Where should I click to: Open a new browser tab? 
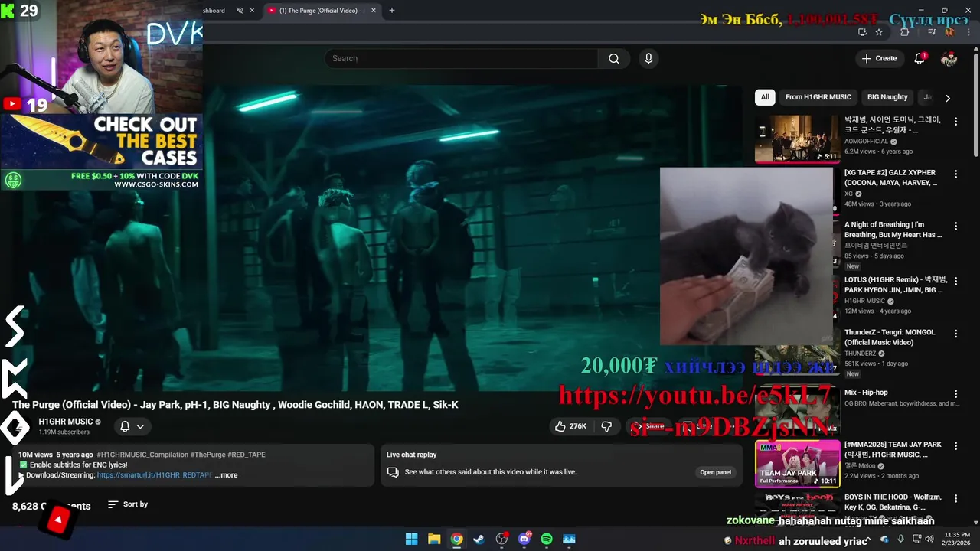[x=392, y=11]
